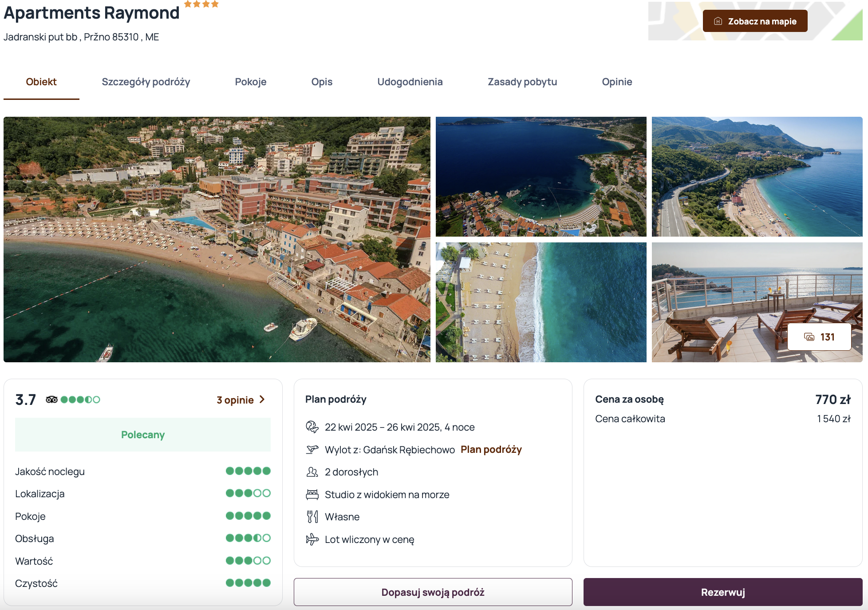Click the four-star hotel rating stars
This screenshot has height=610, width=868.
coord(201,4)
